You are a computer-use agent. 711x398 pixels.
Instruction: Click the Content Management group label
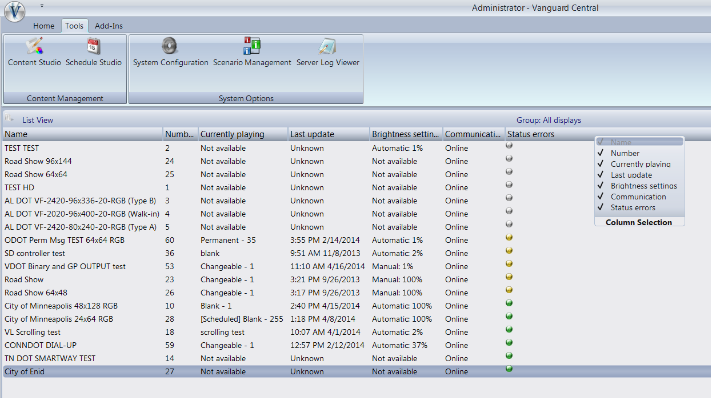[x=65, y=98]
